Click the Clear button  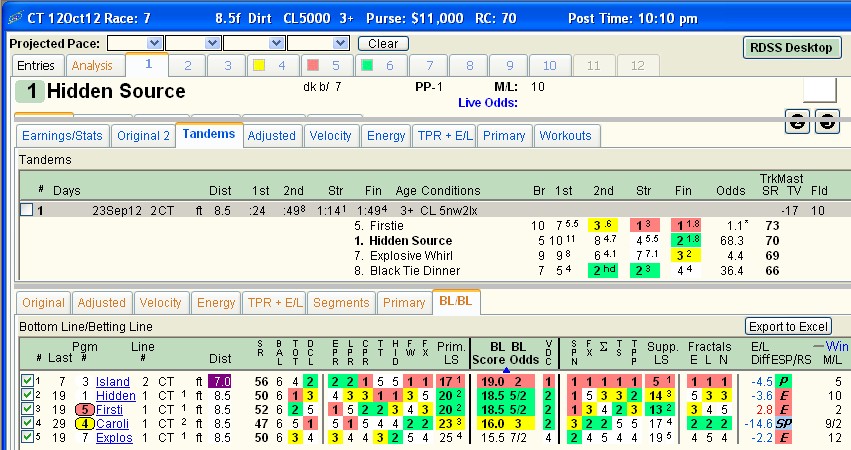pyautogui.click(x=383, y=43)
